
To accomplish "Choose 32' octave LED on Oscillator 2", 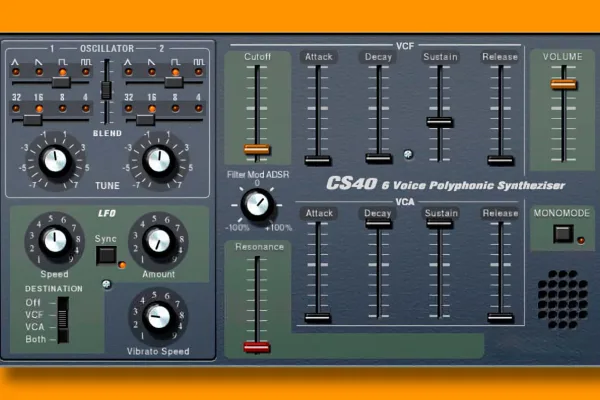I will coord(129,109).
